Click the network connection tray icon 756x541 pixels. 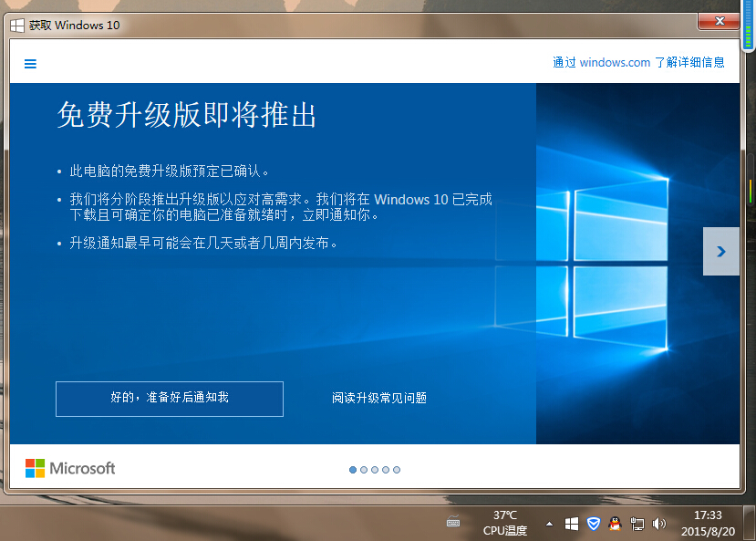click(637, 524)
